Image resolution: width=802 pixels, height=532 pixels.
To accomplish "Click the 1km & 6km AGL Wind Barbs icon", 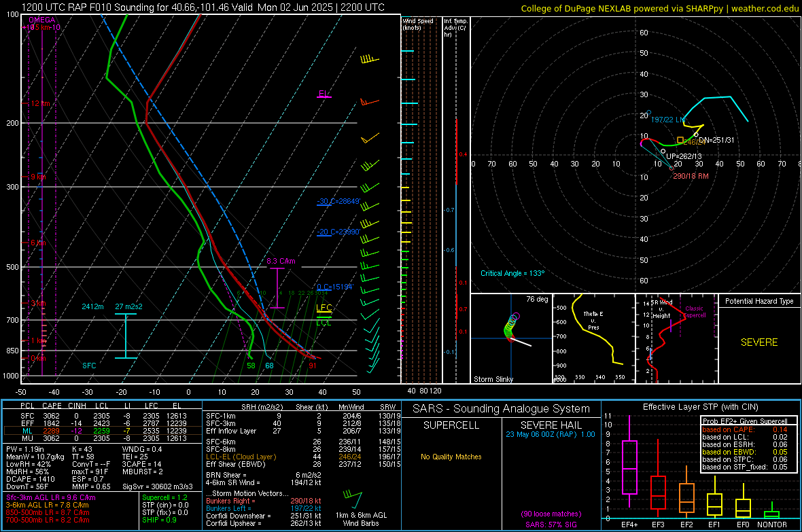I will (353, 499).
